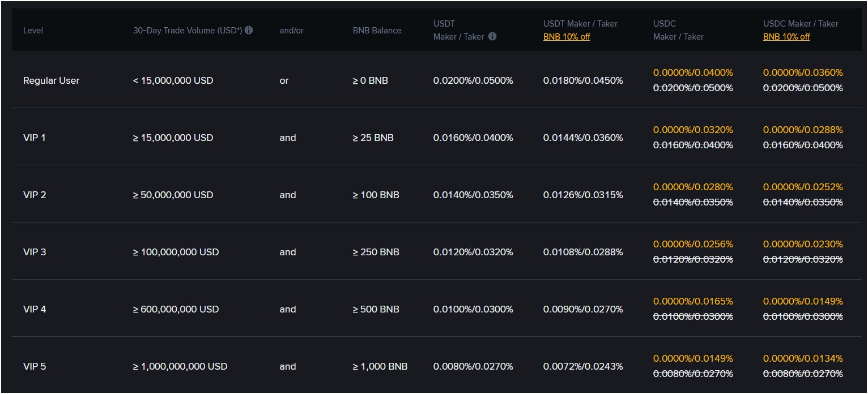Click the orange 0.0000%/0.0252% USDC BNB fee
868x394 pixels.
coord(803,187)
